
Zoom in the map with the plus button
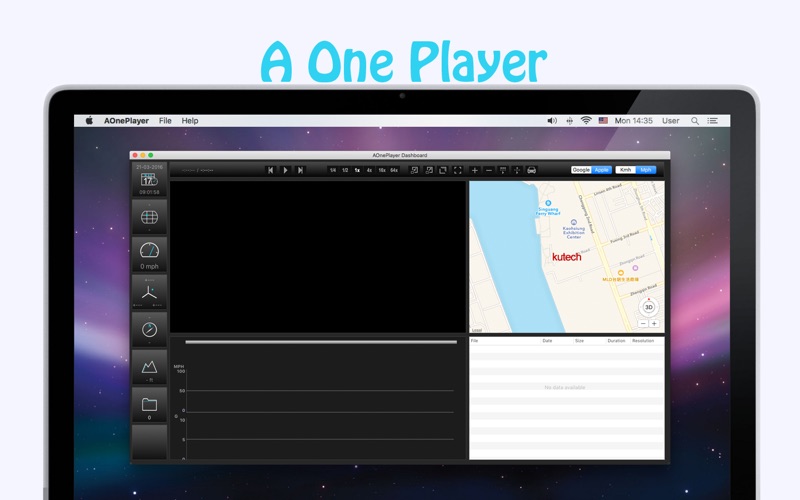coord(654,323)
